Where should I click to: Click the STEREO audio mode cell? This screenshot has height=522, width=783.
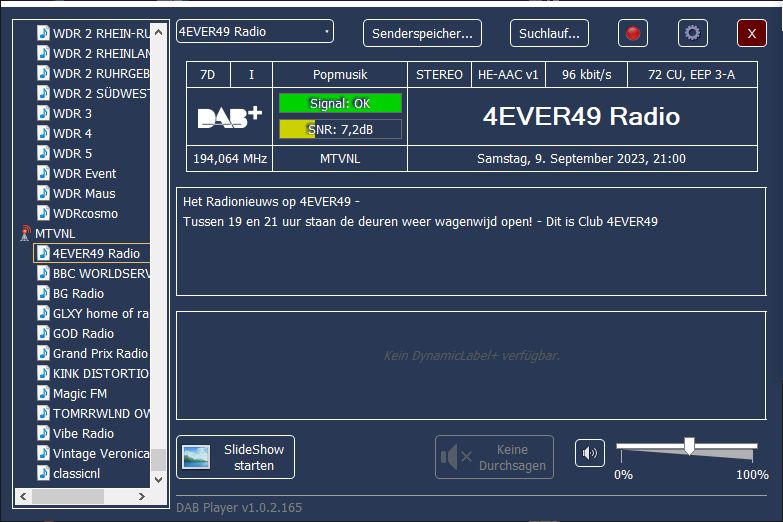439,74
